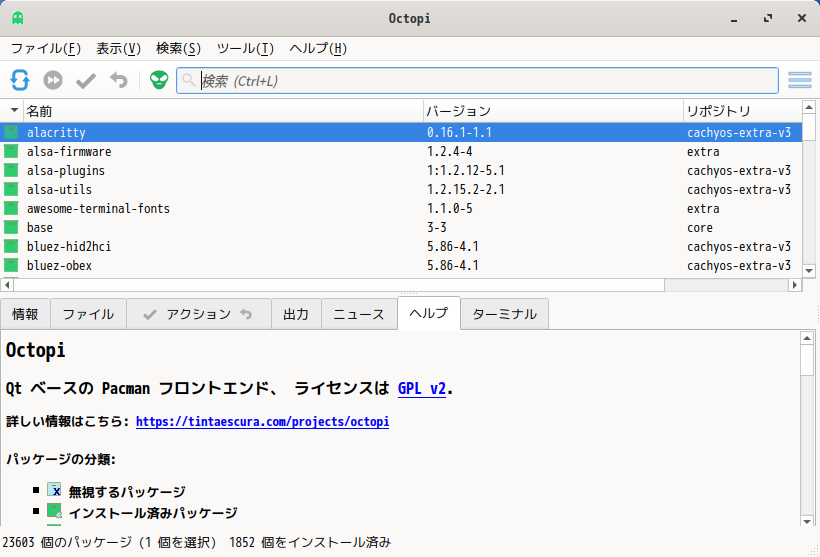Select the bluez-obex package name
The image size is (820, 557).
click(60, 265)
